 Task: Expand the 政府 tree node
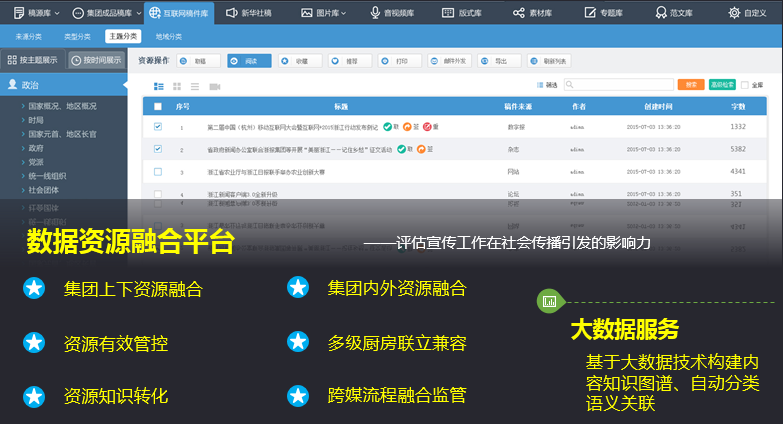[x=22, y=147]
